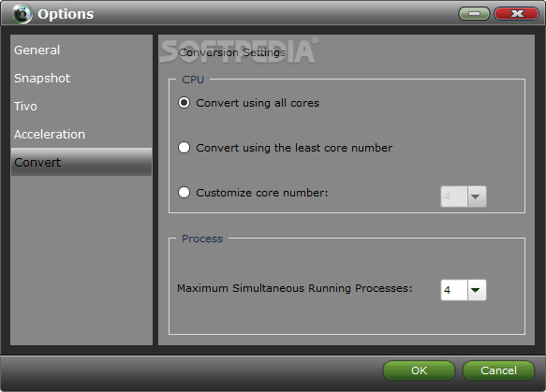The height and width of the screenshot is (392, 546).
Task: Click the processes value field showing 4
Action: [x=453, y=290]
